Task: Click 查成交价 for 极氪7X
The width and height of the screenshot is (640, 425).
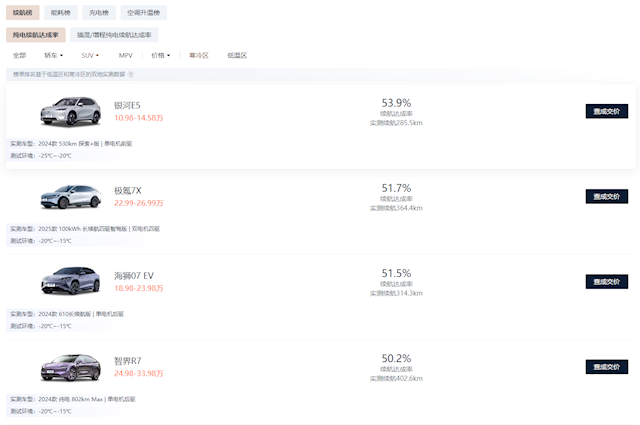Action: (x=607, y=197)
